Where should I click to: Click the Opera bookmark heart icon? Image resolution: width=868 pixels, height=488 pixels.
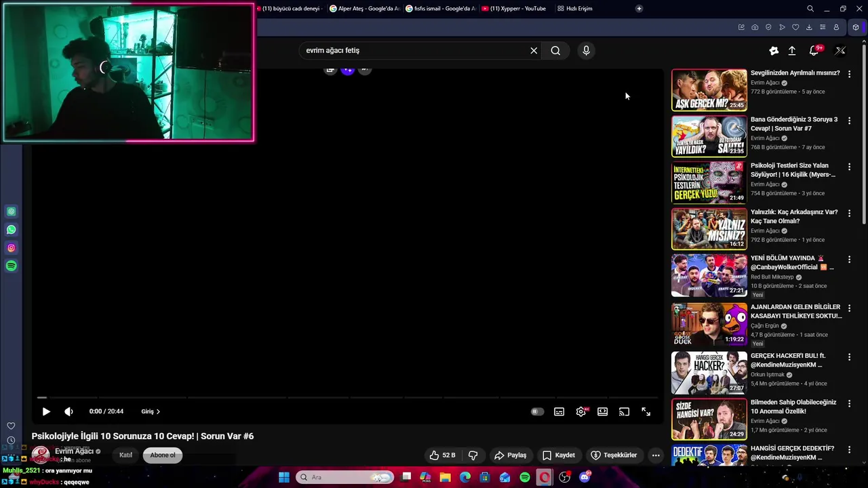coord(795,27)
